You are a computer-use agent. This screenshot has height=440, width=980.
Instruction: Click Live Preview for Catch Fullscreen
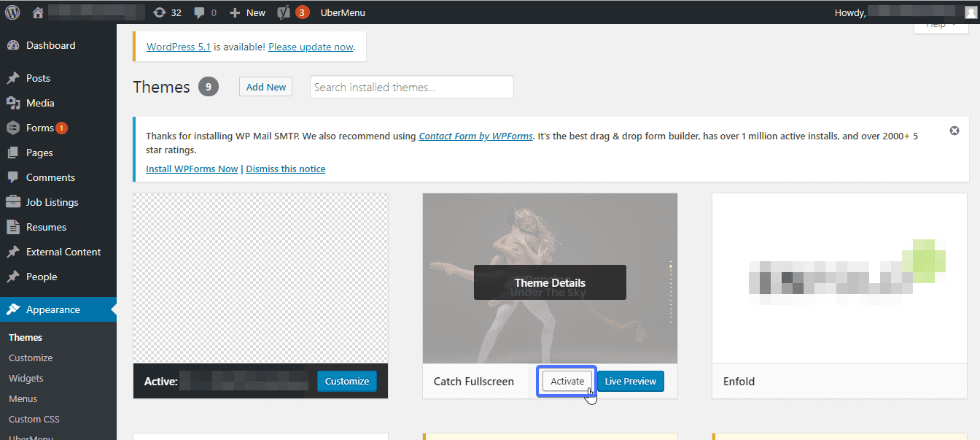click(631, 381)
